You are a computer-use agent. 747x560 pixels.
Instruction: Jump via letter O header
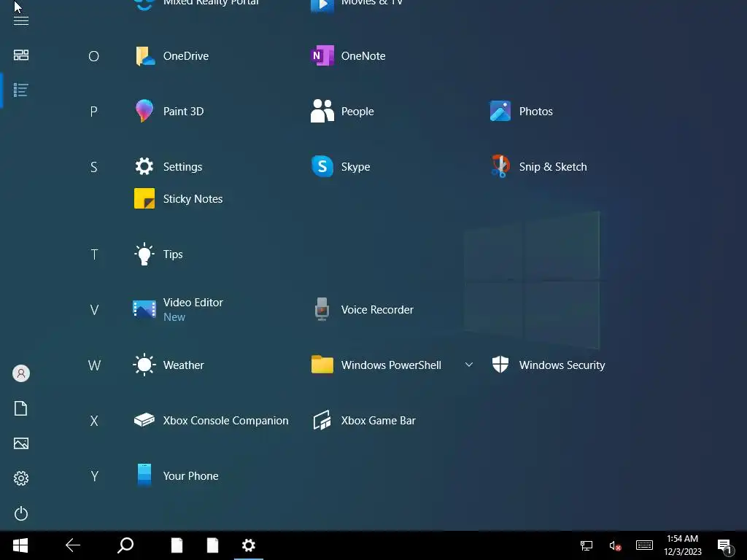[x=94, y=56]
